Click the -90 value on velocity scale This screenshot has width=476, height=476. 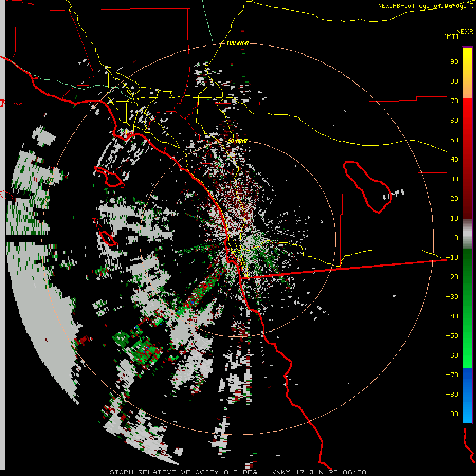[452, 414]
